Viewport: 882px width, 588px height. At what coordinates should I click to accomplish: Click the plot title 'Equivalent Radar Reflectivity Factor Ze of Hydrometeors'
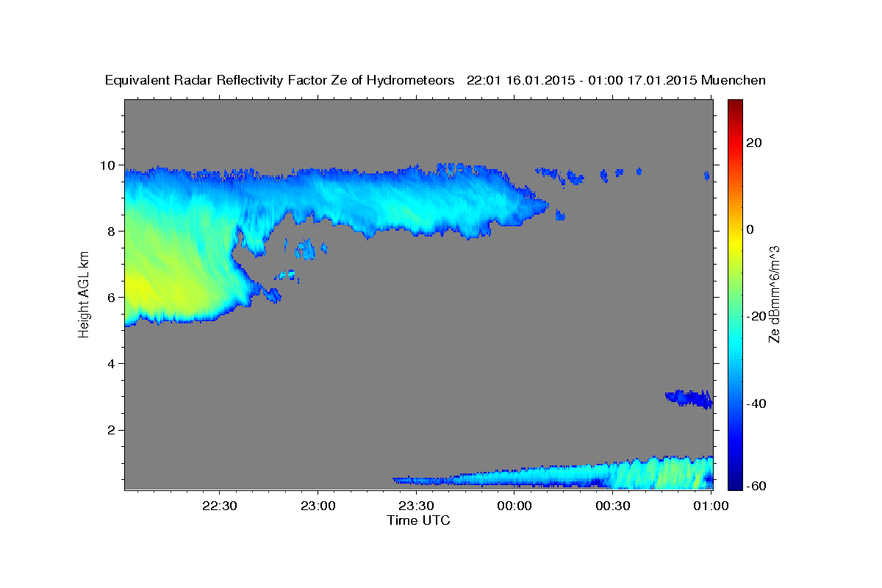(280, 81)
